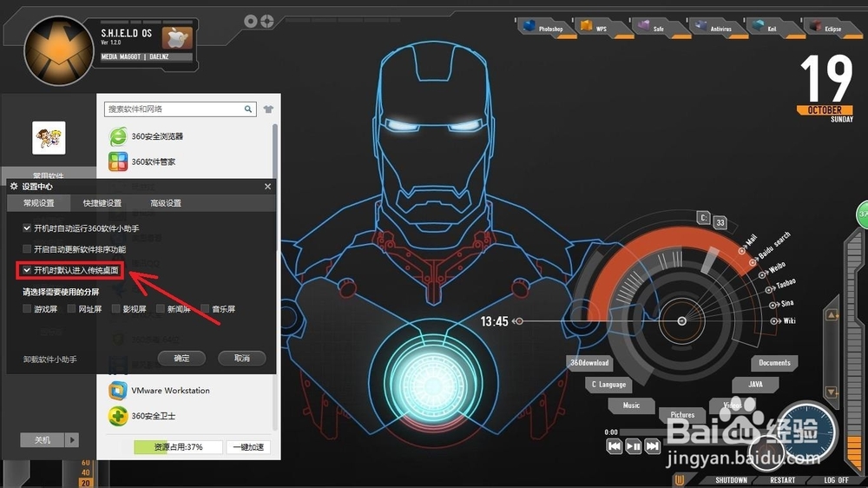Open 360软件管家 from the software list

[142, 162]
